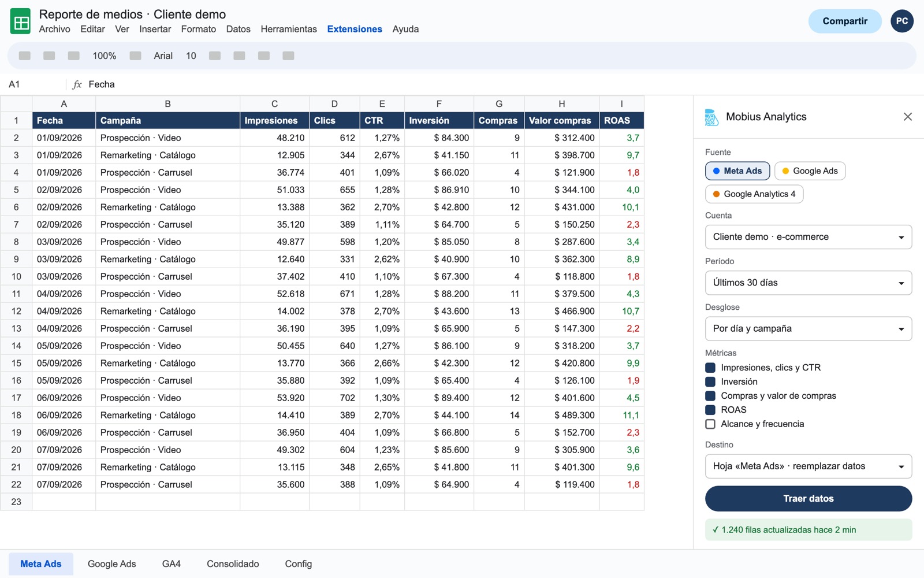Image resolution: width=924 pixels, height=578 pixels.
Task: Switch to the Consolidado sheet tab
Action: click(x=233, y=564)
